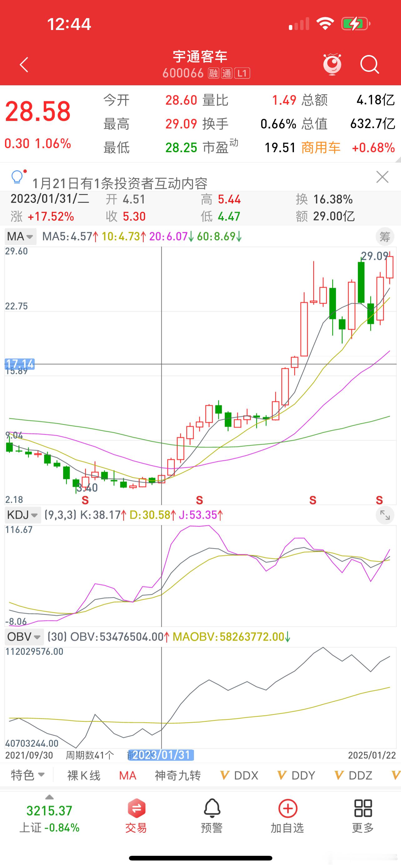Tap the KDJ J:53.35 value
The image size is (401, 868).
pos(201,515)
